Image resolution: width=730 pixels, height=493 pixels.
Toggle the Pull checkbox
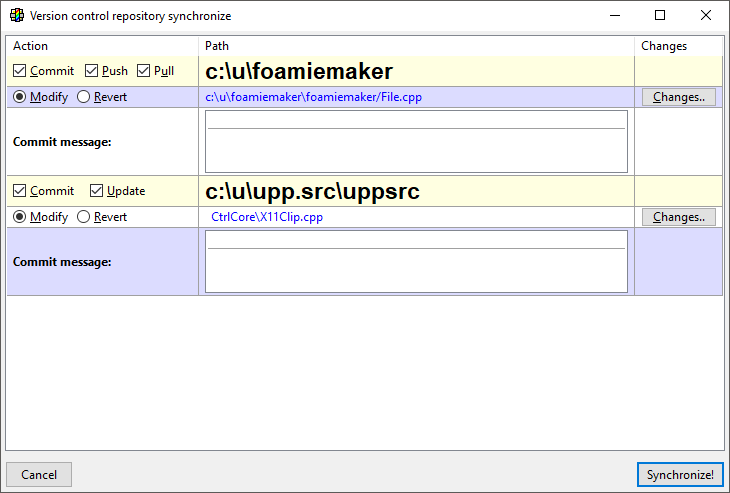click(x=144, y=71)
